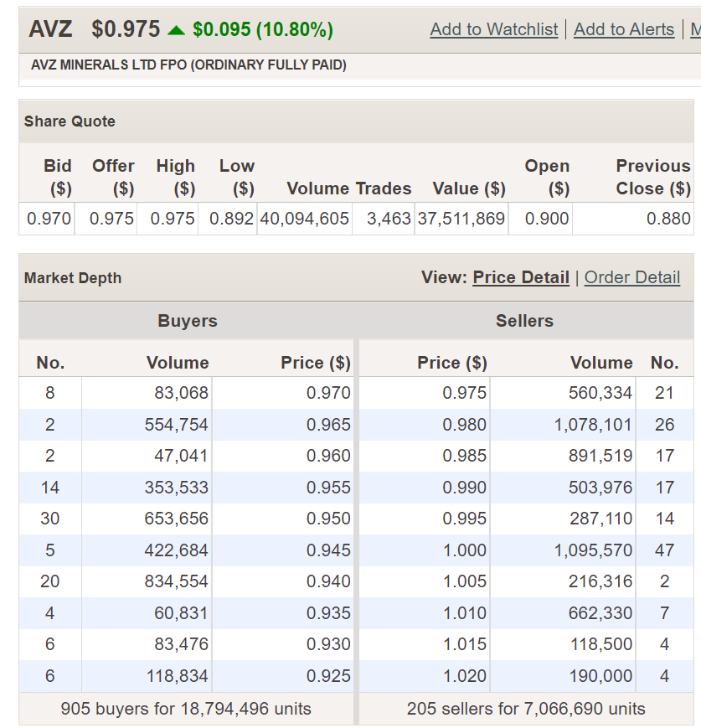Click seller volume 118,500

(x=601, y=644)
